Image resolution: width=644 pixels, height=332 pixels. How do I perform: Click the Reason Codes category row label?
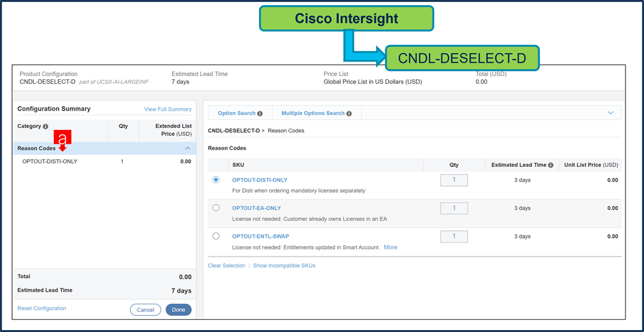(x=36, y=148)
